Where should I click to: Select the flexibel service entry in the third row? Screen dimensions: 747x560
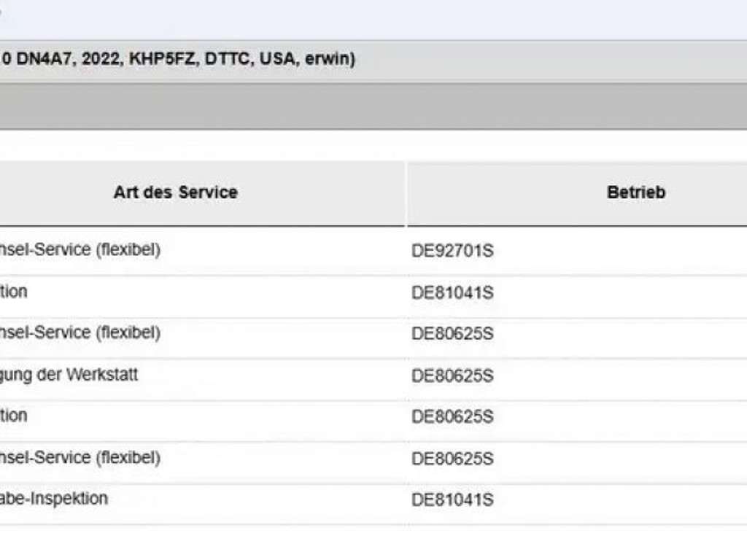tap(80, 332)
